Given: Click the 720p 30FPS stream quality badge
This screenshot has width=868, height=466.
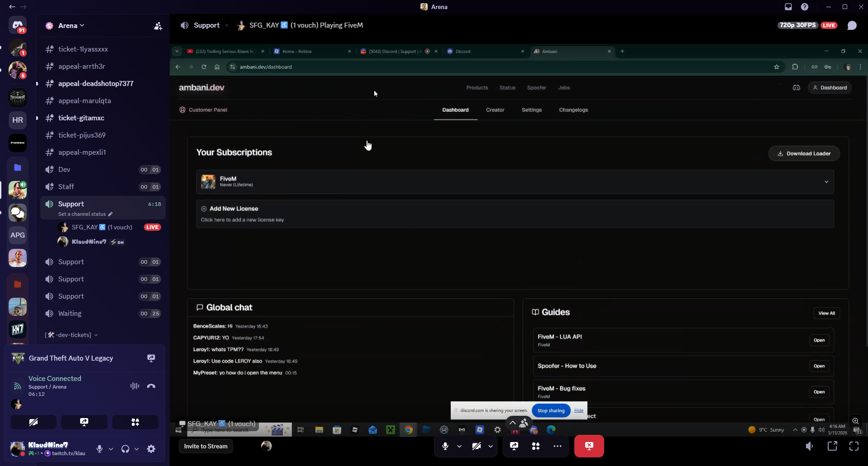Looking at the screenshot, I should (797, 25).
